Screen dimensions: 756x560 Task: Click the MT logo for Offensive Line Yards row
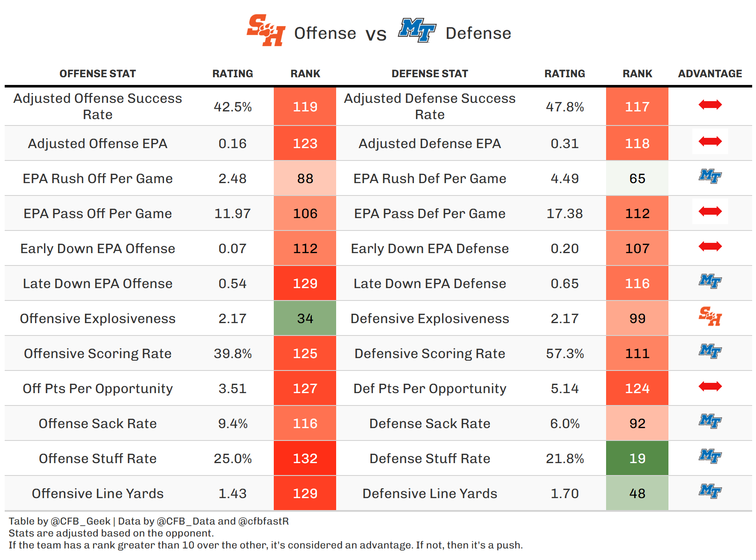[710, 491]
